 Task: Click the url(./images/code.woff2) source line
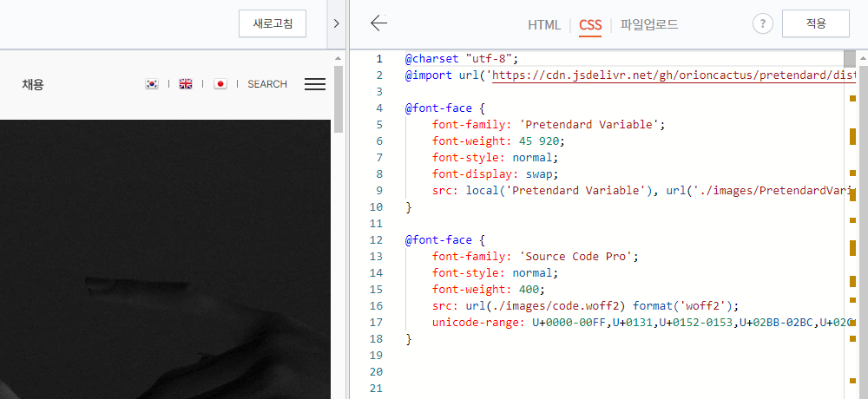586,306
